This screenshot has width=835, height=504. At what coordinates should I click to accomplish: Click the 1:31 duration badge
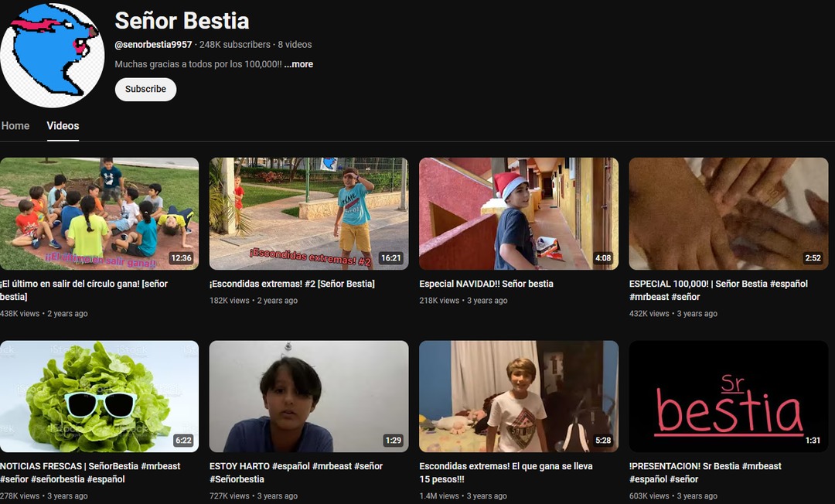[x=813, y=441]
